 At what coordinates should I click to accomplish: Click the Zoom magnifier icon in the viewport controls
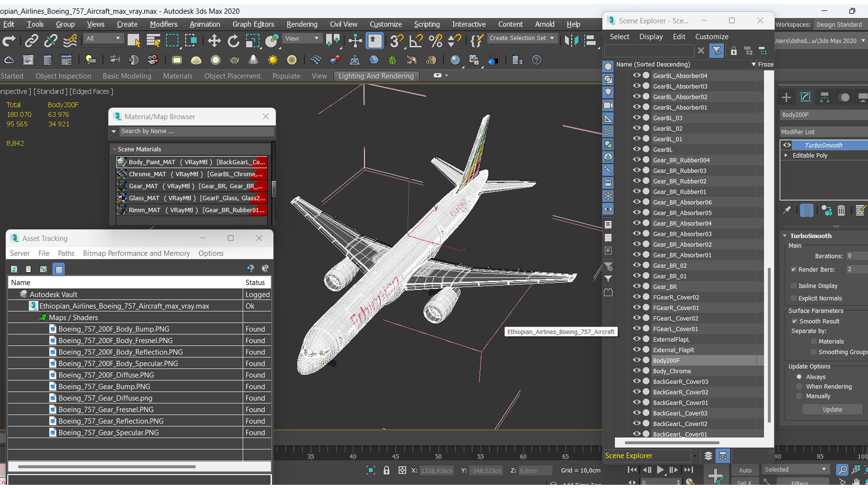pos(842,470)
